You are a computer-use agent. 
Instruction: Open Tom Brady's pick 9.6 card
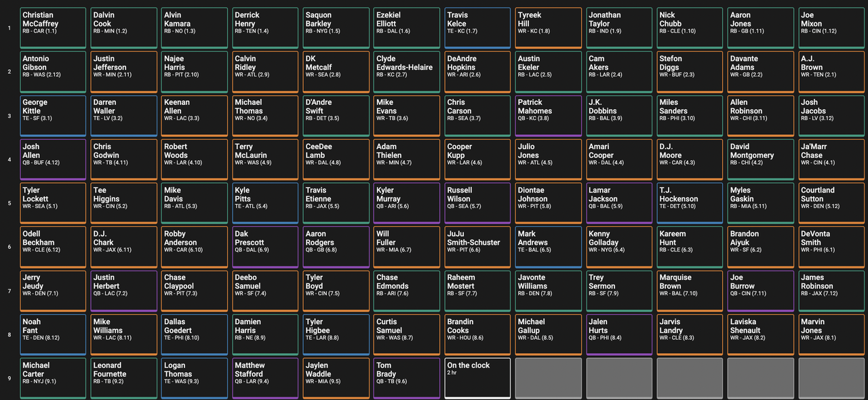pos(407,378)
